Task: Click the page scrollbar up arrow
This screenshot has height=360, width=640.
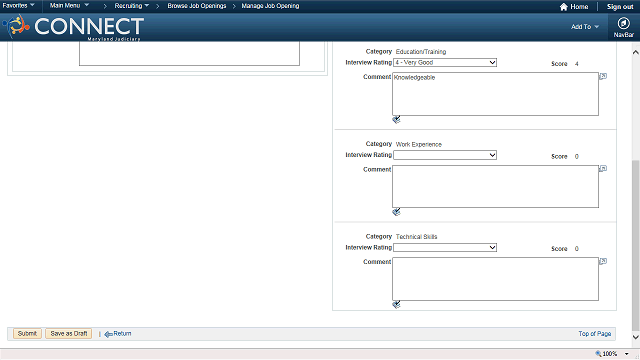Action: [x=636, y=52]
